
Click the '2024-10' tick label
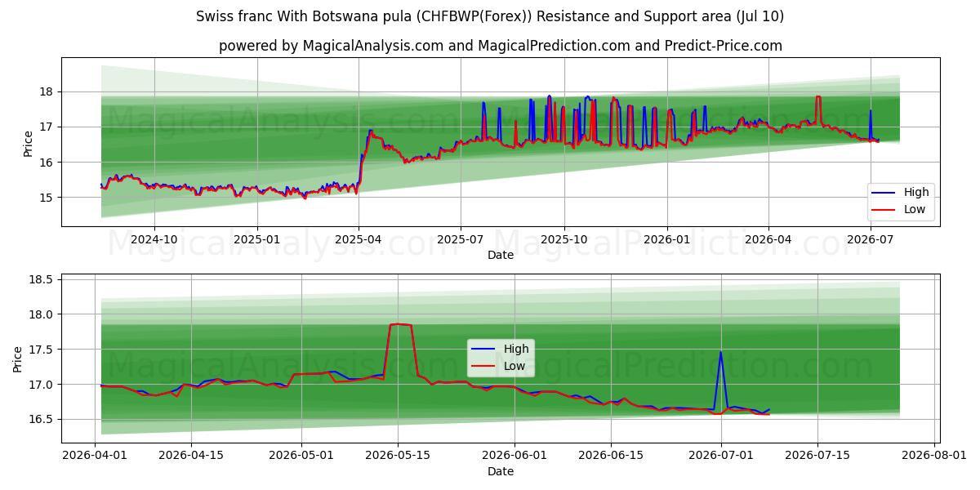click(x=154, y=239)
